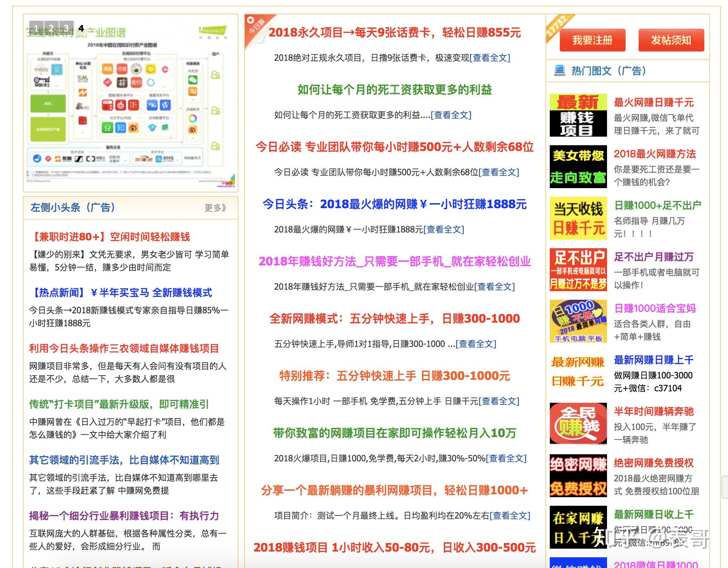
Task: Open the knowledge-payment industry map slide image
Action: click(x=131, y=104)
